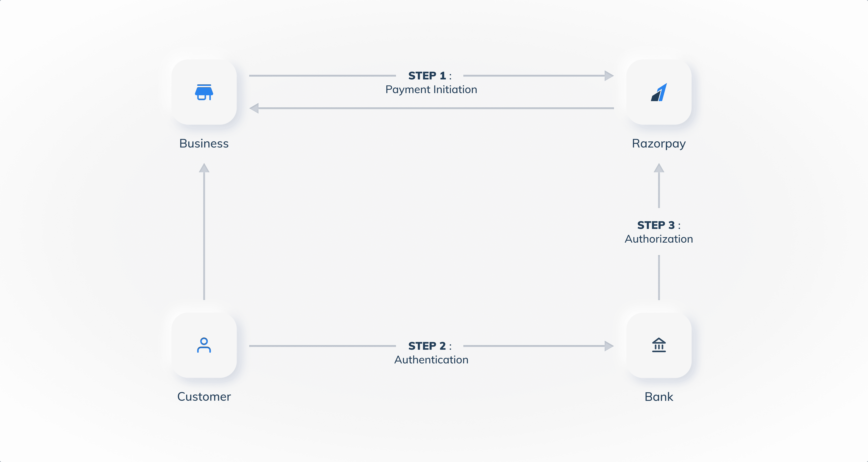Click the 'Business' label
The height and width of the screenshot is (462, 868).
204,143
